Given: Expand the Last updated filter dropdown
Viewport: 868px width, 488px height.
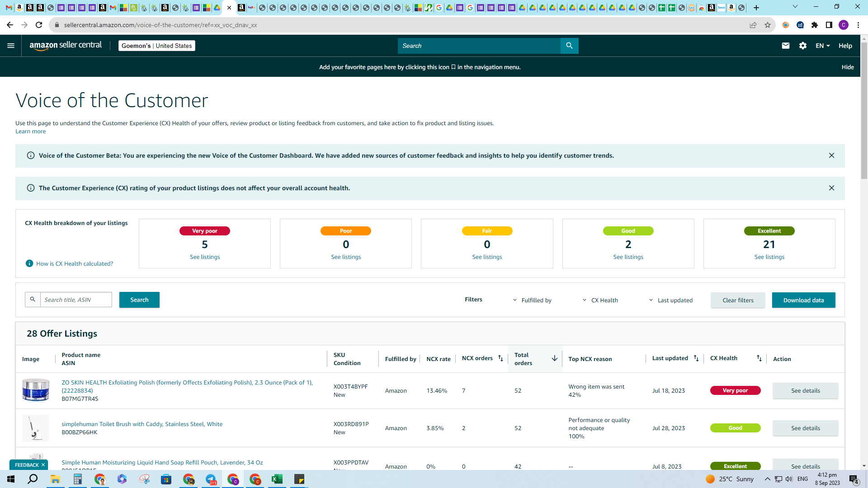Looking at the screenshot, I should click(x=670, y=300).
